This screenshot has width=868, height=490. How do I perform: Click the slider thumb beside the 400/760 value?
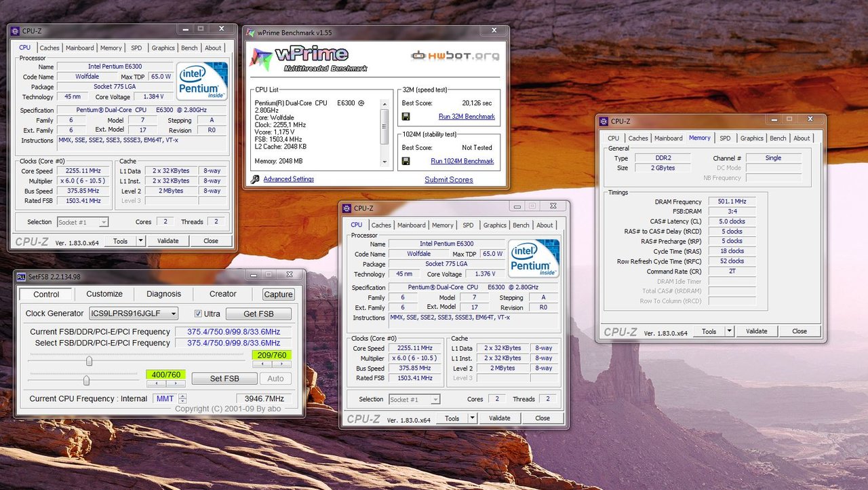coord(86,380)
